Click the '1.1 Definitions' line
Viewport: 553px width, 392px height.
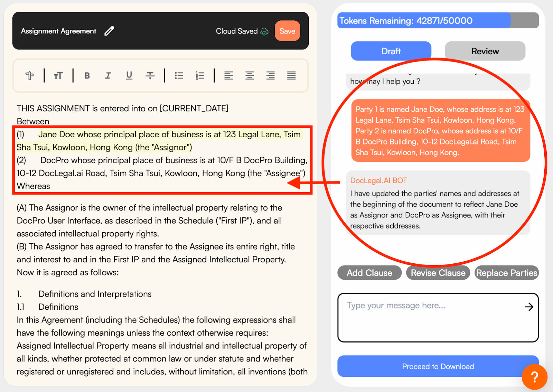tap(48, 307)
